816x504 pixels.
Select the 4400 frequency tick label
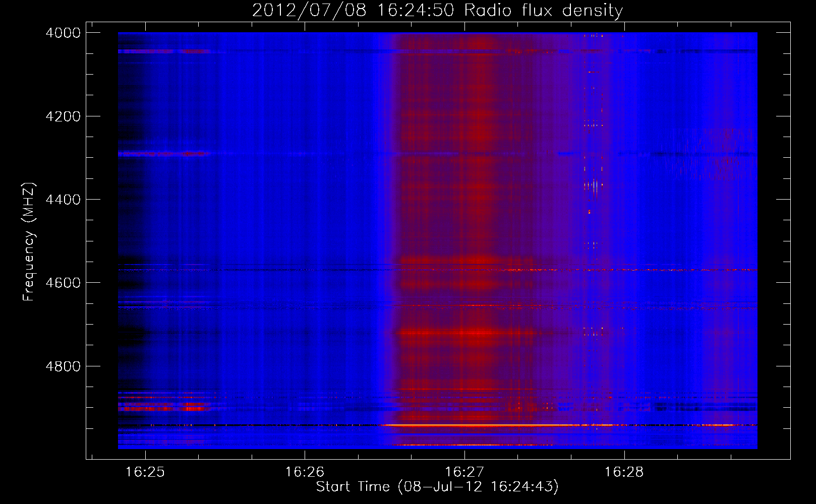63,200
